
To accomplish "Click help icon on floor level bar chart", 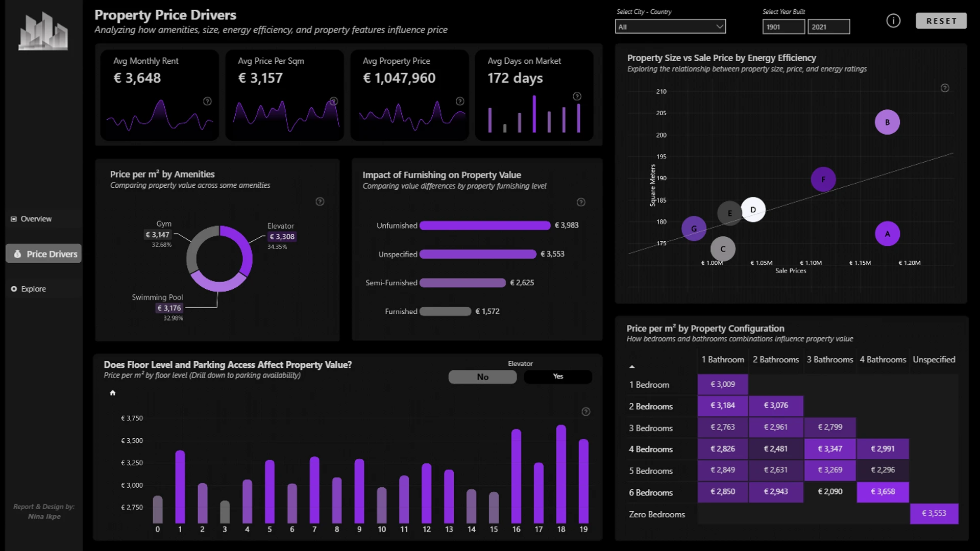I will 586,412.
